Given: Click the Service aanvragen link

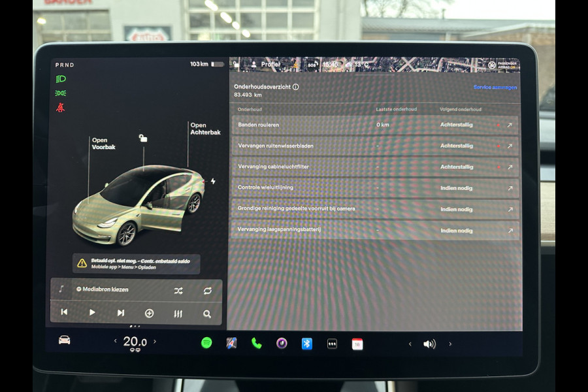Looking at the screenshot, I should (x=494, y=86).
